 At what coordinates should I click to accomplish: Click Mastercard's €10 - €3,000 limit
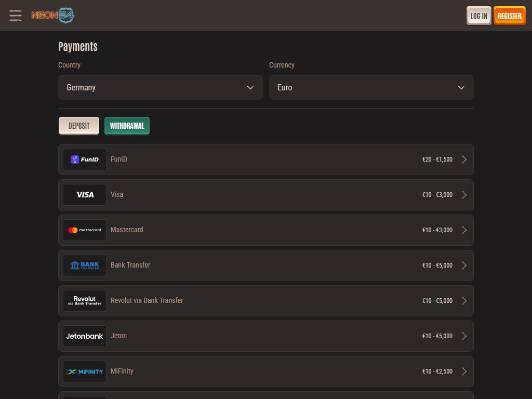[x=437, y=230]
